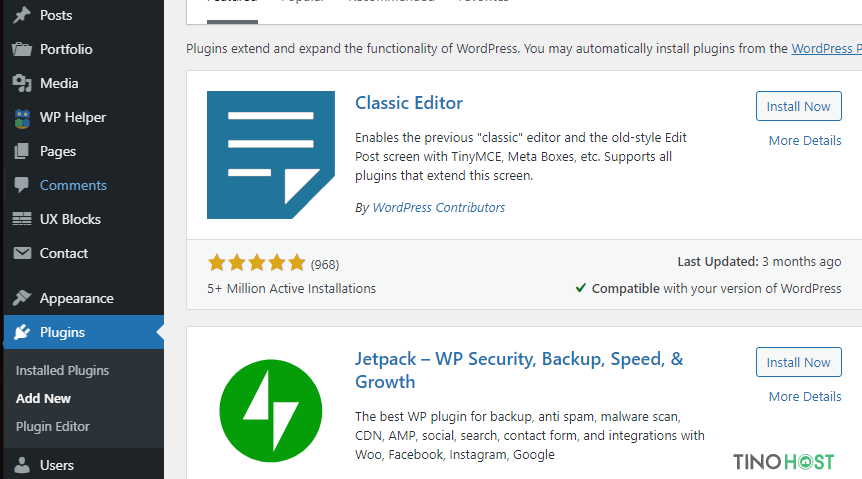Viewport: 862px width, 479px height.
Task: Click the UX Blocks grid icon
Action: 22,219
